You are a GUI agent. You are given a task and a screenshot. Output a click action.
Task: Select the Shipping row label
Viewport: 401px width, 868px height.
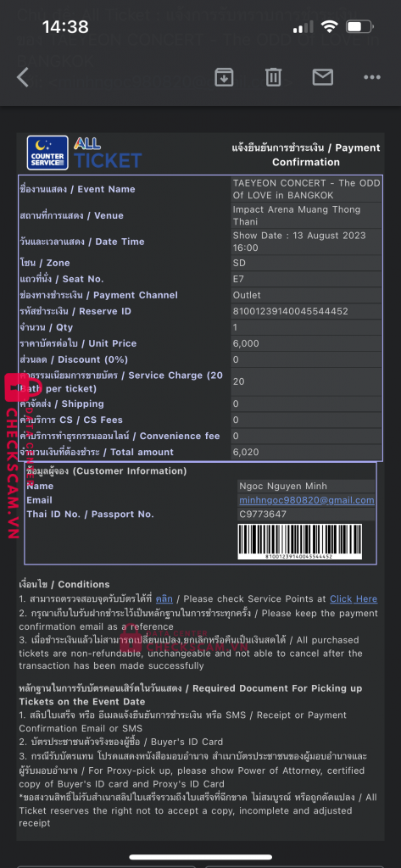tap(62, 403)
